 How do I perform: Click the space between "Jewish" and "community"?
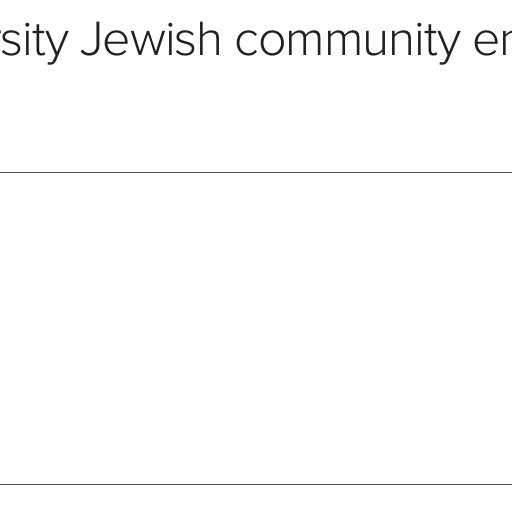(228, 43)
